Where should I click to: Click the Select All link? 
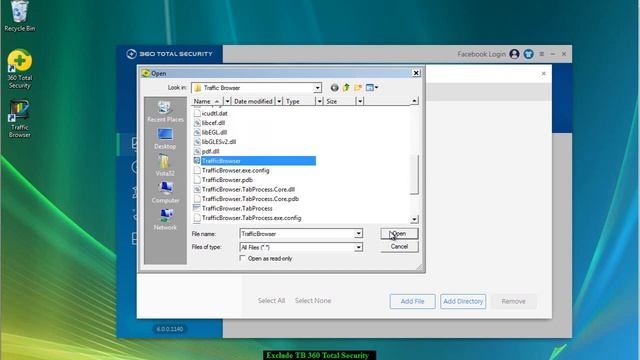coord(271,300)
